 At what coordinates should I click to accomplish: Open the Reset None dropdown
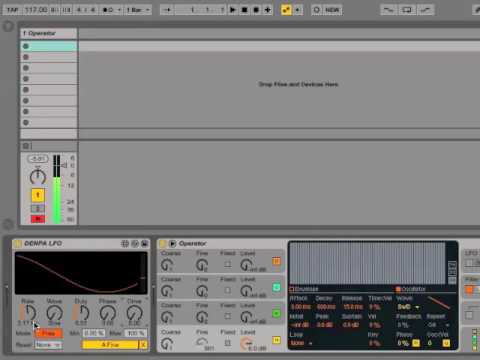point(48,345)
